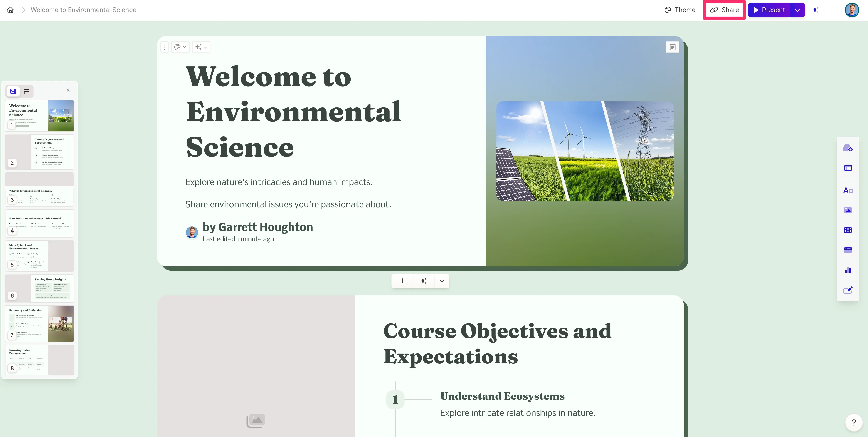
Task: Switch to list outline view in slide panel
Action: [26, 91]
